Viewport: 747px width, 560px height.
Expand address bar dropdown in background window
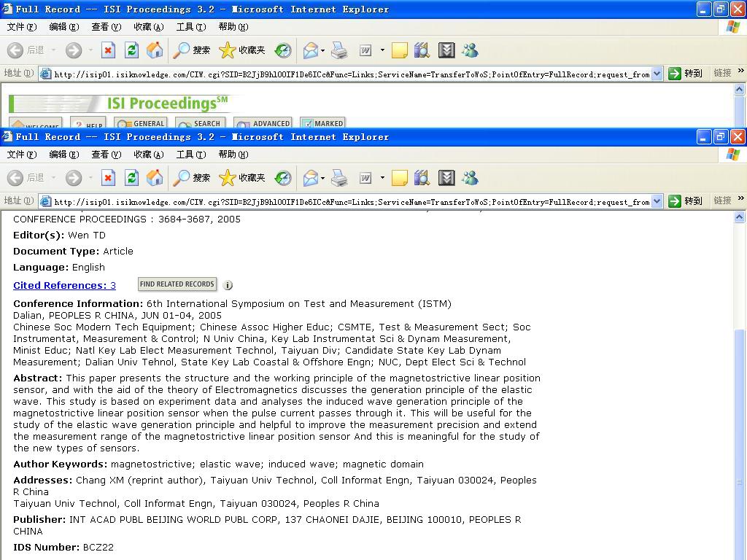[657, 74]
